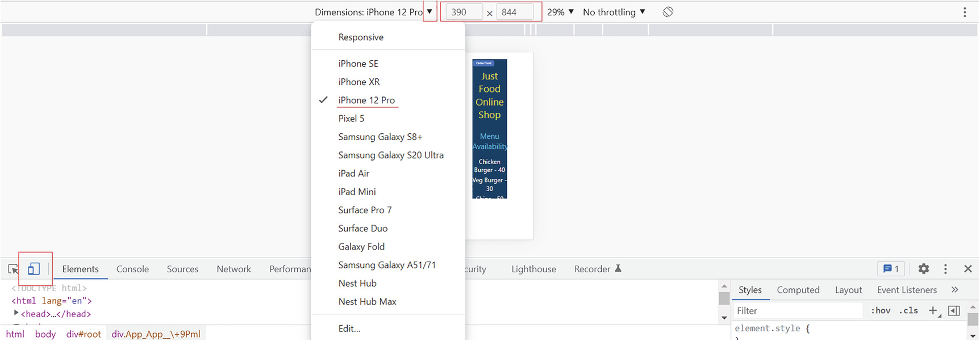Show more Styles pane tabs chevron
Screen dimensions: 980x341
tap(954, 290)
